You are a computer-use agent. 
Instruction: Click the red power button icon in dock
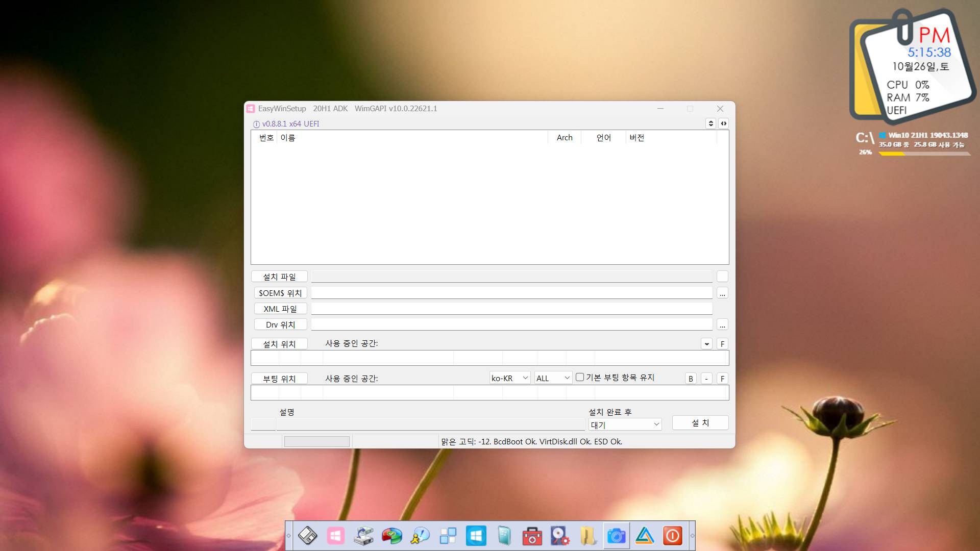tap(673, 536)
